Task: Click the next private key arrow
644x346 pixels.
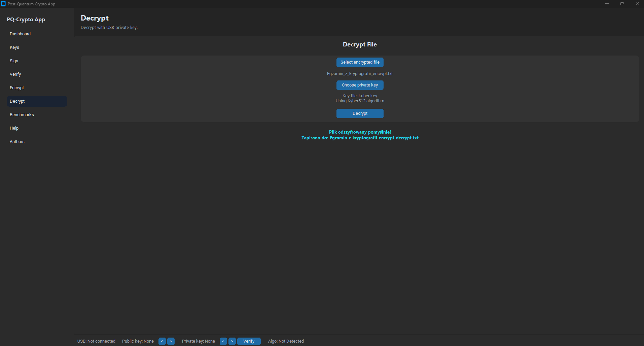Action: (x=232, y=341)
